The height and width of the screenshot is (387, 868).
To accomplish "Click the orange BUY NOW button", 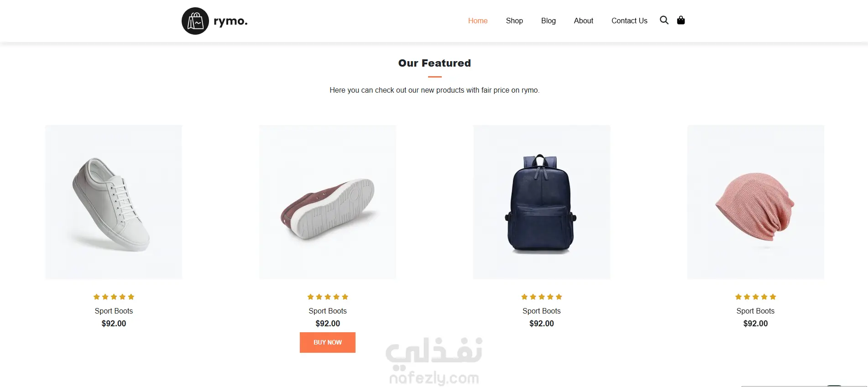I will (328, 342).
